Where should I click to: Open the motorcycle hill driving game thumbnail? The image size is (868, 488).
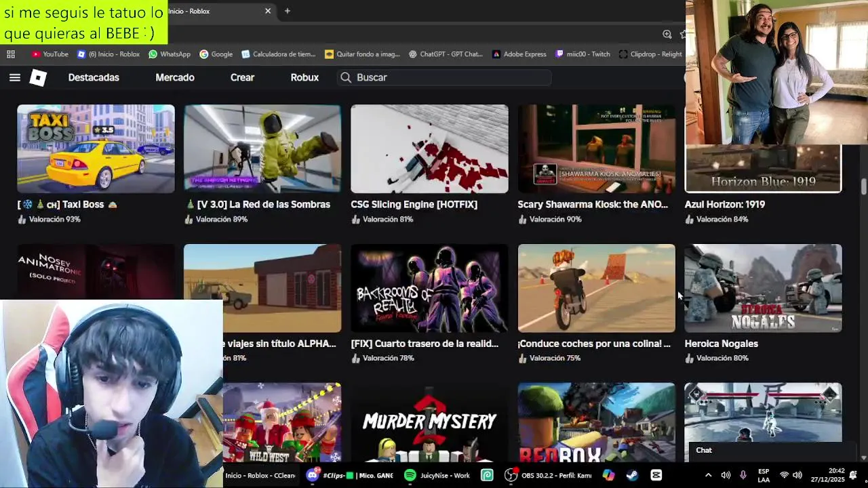tap(596, 288)
